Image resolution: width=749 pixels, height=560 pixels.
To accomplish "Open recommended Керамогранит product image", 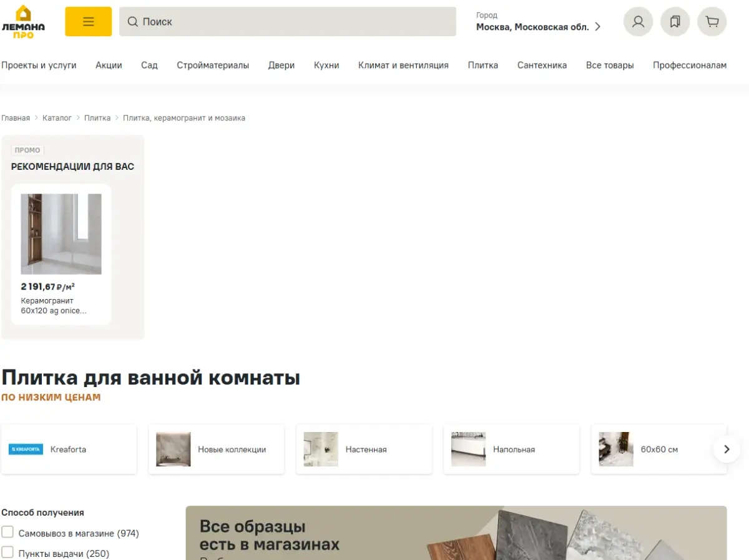I will 61,234.
